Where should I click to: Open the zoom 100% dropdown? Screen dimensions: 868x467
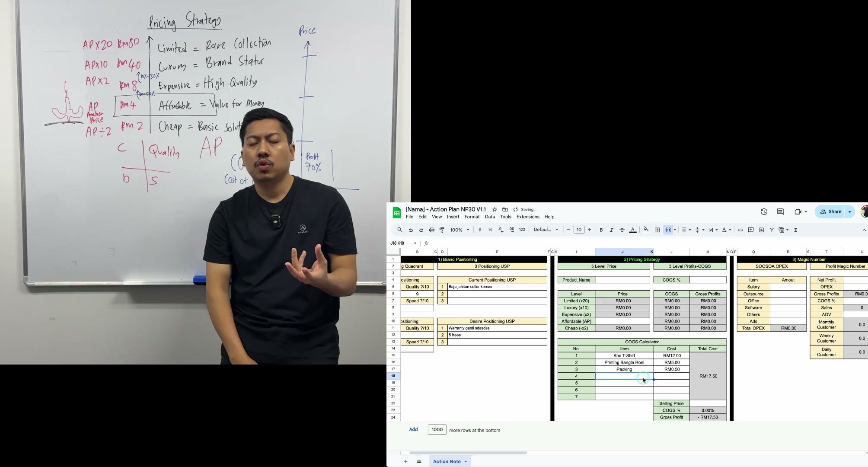pyautogui.click(x=460, y=230)
